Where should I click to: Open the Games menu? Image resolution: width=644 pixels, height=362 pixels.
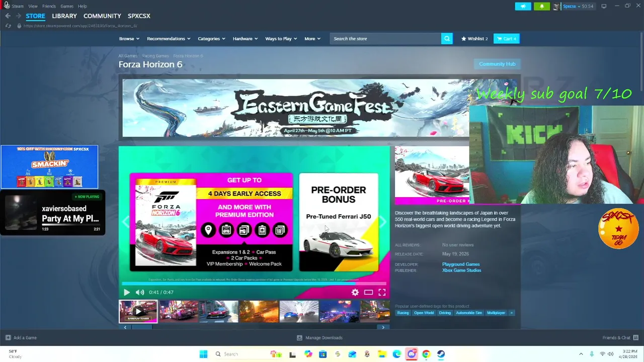[x=67, y=6]
